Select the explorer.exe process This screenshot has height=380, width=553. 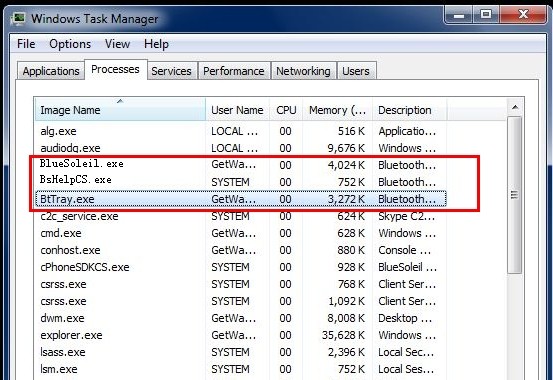point(241,335)
